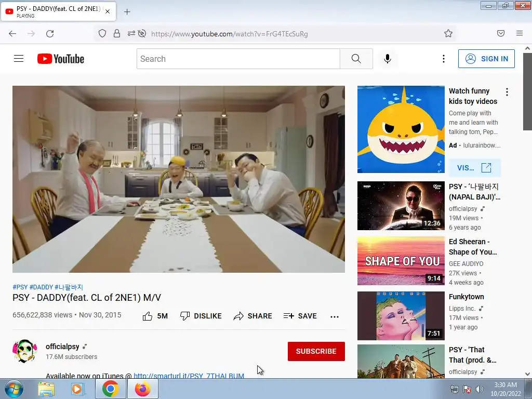Focus the YouTube Search field

[238, 59]
